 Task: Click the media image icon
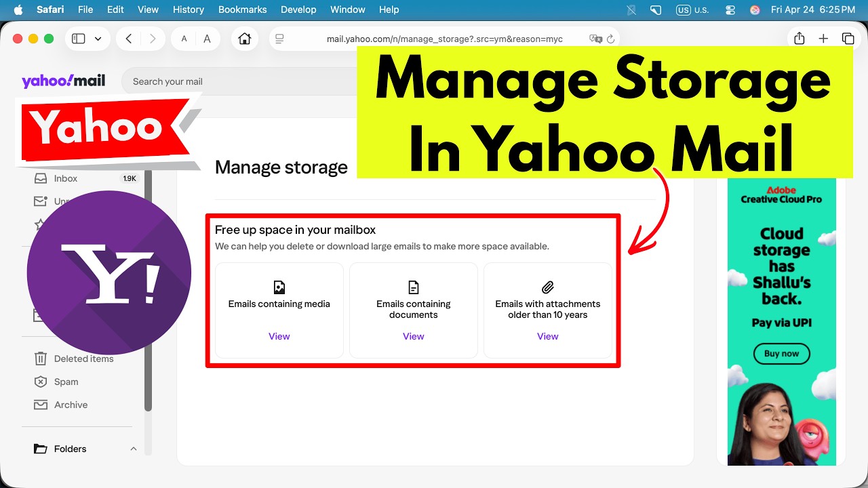click(x=279, y=287)
